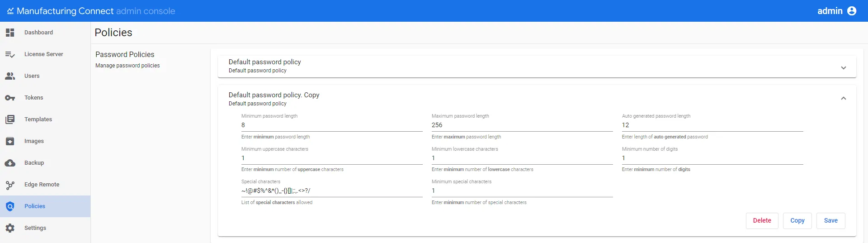This screenshot has width=868, height=243.
Task: Select the Policies label in sidebar
Action: click(35, 206)
